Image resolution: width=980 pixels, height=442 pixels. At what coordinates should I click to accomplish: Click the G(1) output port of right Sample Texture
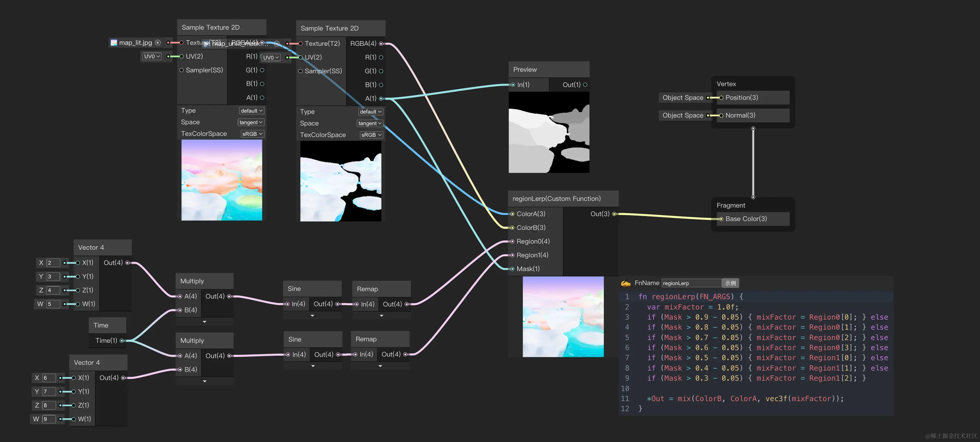click(381, 71)
